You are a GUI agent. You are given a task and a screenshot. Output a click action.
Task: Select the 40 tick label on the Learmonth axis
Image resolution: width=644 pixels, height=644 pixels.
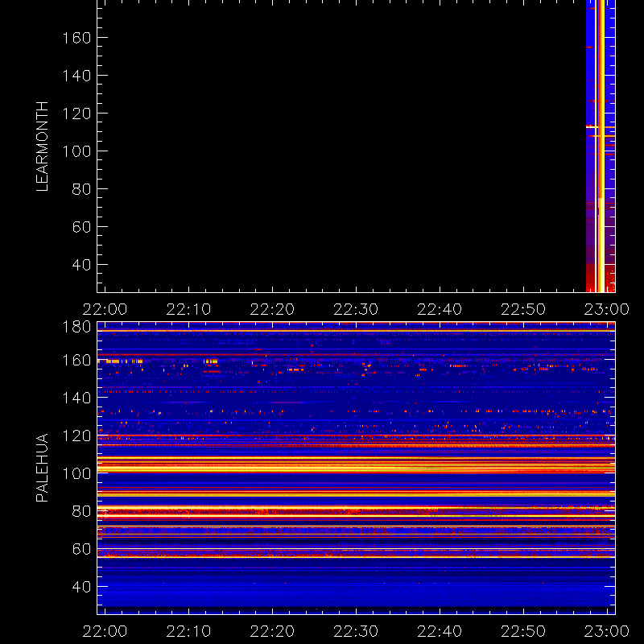click(x=81, y=265)
